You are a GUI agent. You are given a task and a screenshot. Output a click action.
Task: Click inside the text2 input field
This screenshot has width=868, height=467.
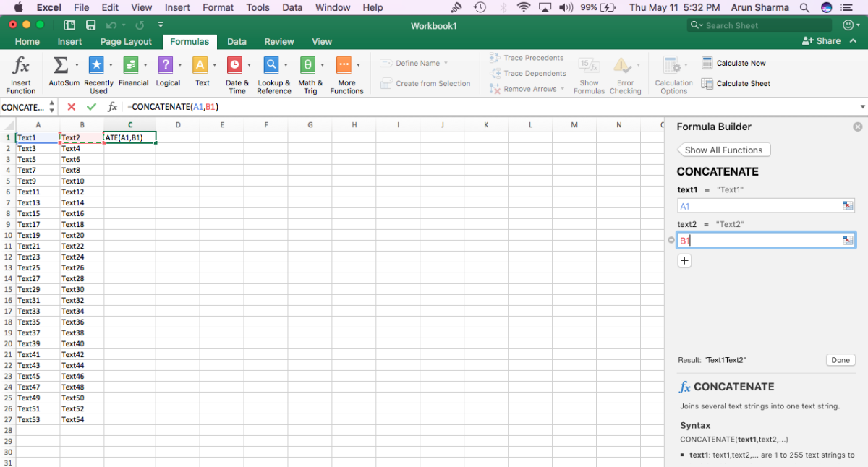point(759,239)
